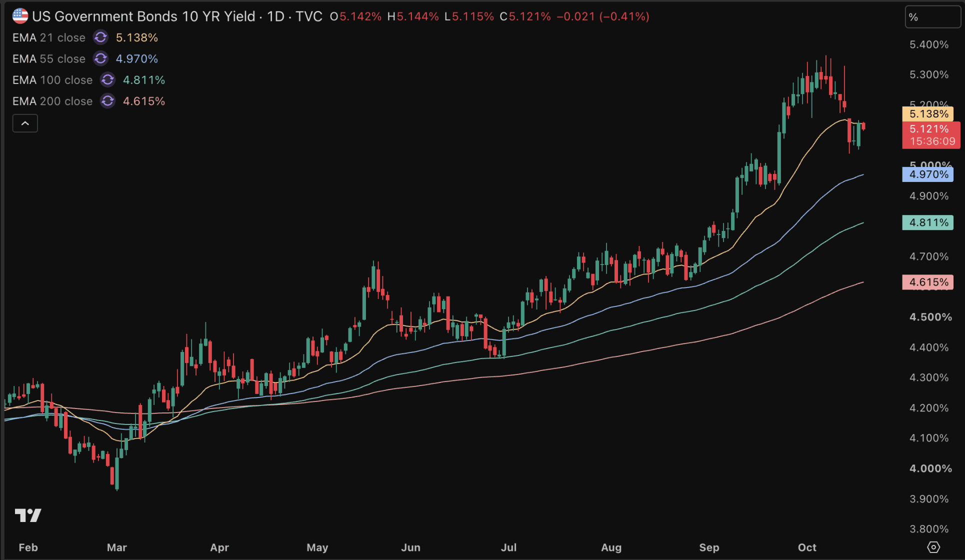Click the EMA 21 refresh icon
Image resolution: width=965 pixels, height=560 pixels.
tap(100, 37)
